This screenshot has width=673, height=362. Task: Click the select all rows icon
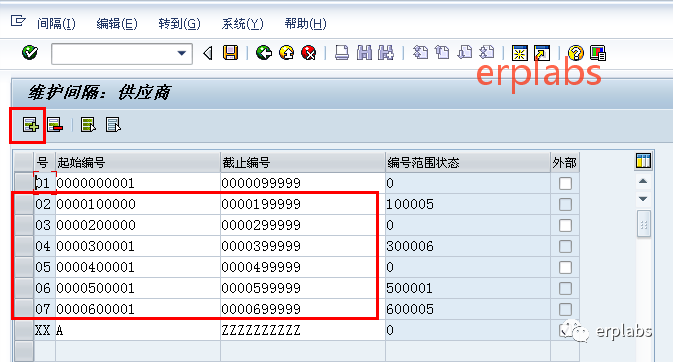coord(88,125)
